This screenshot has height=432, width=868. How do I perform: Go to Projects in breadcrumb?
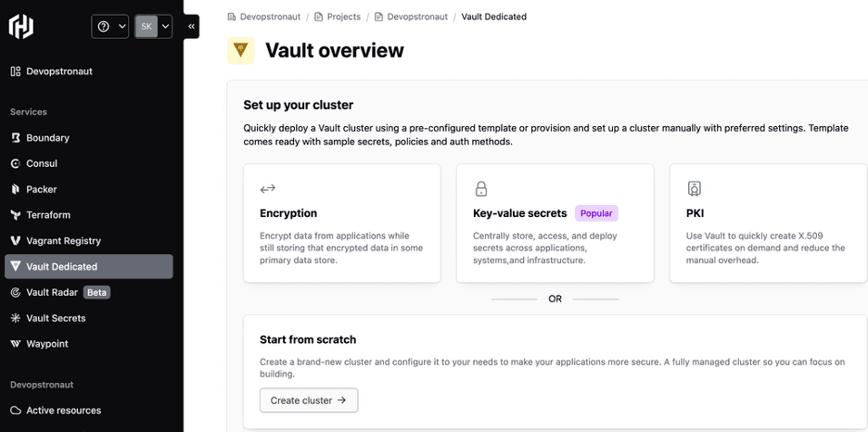tap(343, 17)
